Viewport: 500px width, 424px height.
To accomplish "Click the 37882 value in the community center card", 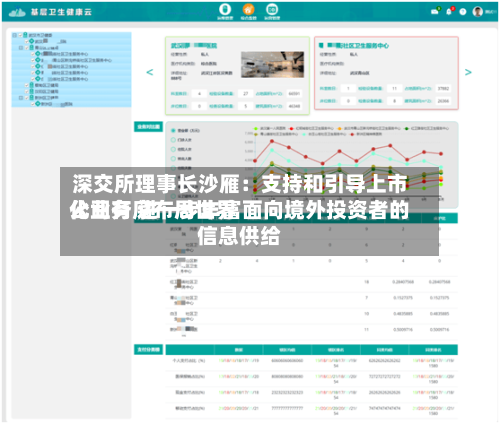I will coord(443,88).
